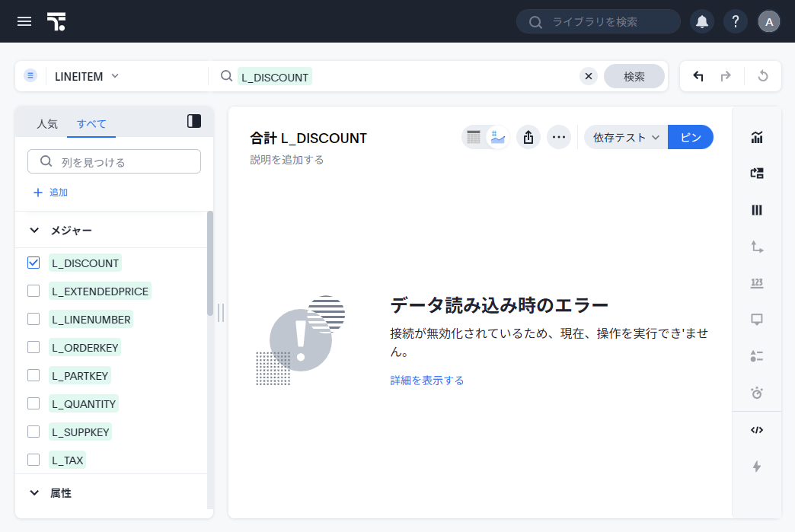The width and height of the screenshot is (795, 532).
Task: Click the ピン button
Action: (690, 137)
